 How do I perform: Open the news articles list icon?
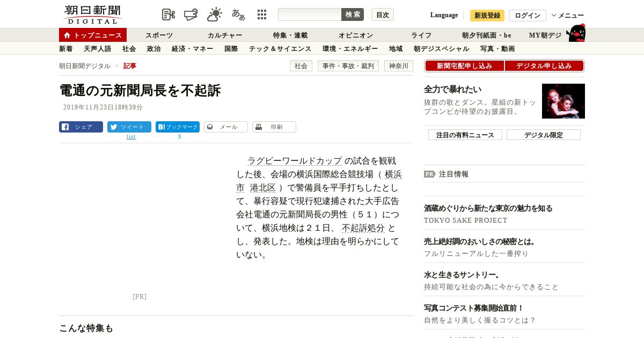click(x=169, y=14)
